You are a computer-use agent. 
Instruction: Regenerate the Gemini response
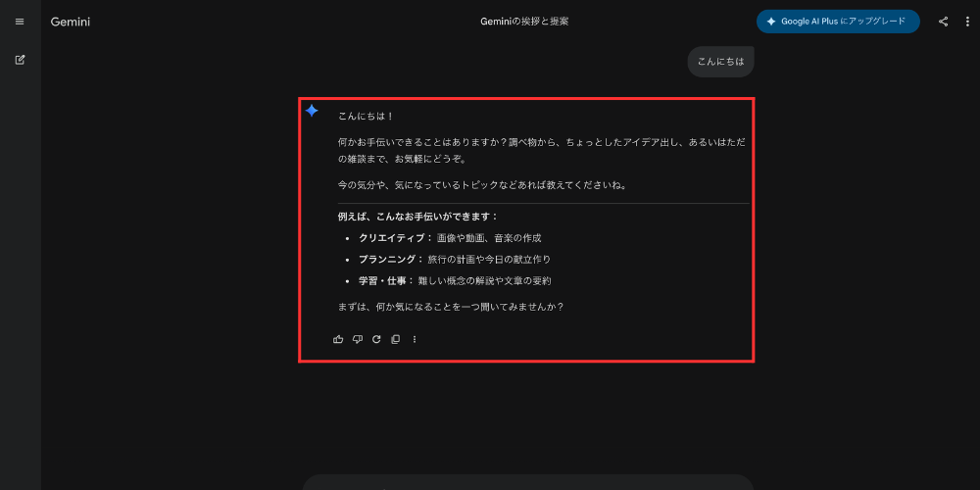pos(376,339)
